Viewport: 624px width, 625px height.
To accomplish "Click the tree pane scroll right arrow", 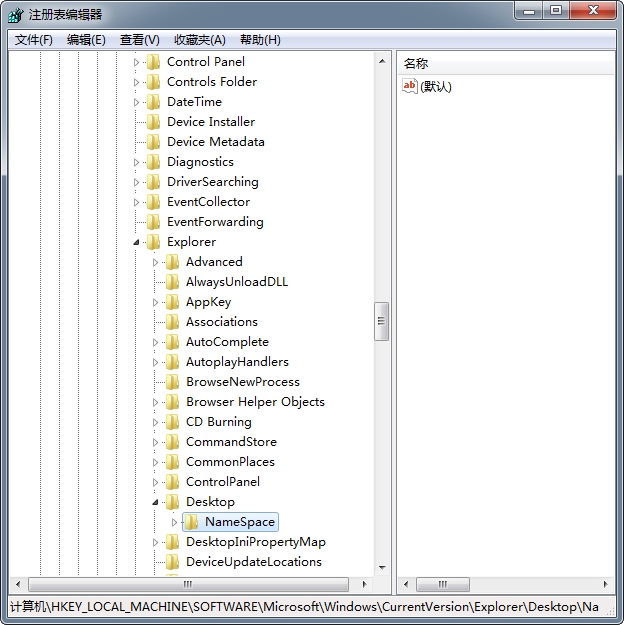I will pyautogui.click(x=364, y=584).
